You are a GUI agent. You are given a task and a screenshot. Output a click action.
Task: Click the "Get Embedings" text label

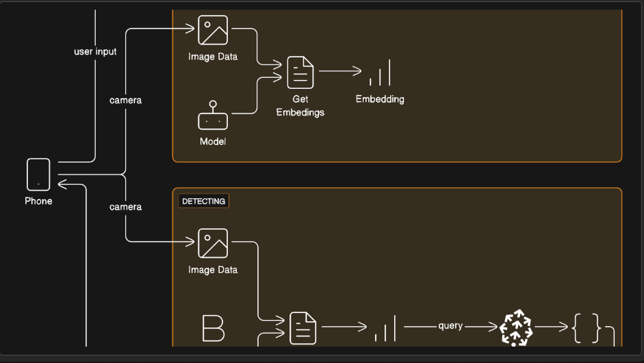click(x=300, y=105)
